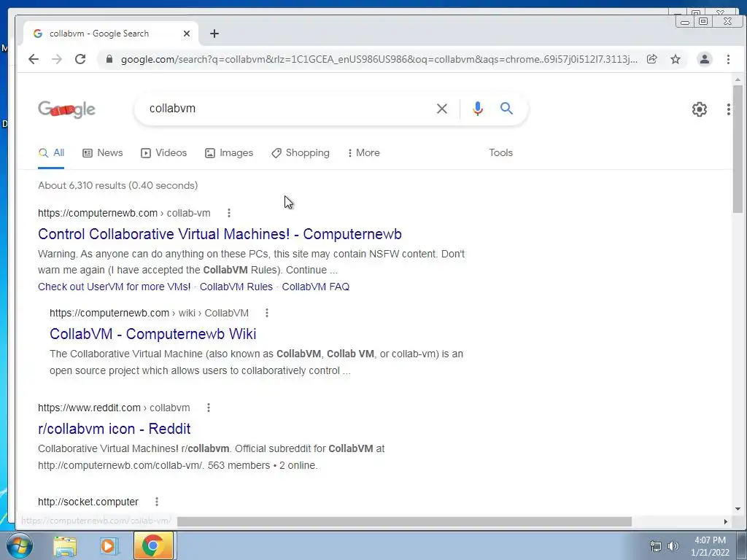Open options for the socket.computer result
Screen dimensions: 747x560
[156, 502]
